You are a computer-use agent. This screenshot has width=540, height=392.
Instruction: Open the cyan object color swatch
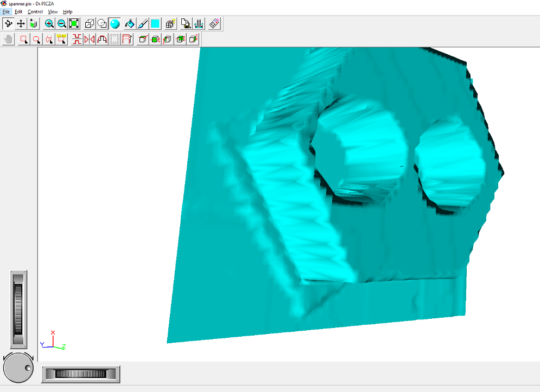pos(155,23)
